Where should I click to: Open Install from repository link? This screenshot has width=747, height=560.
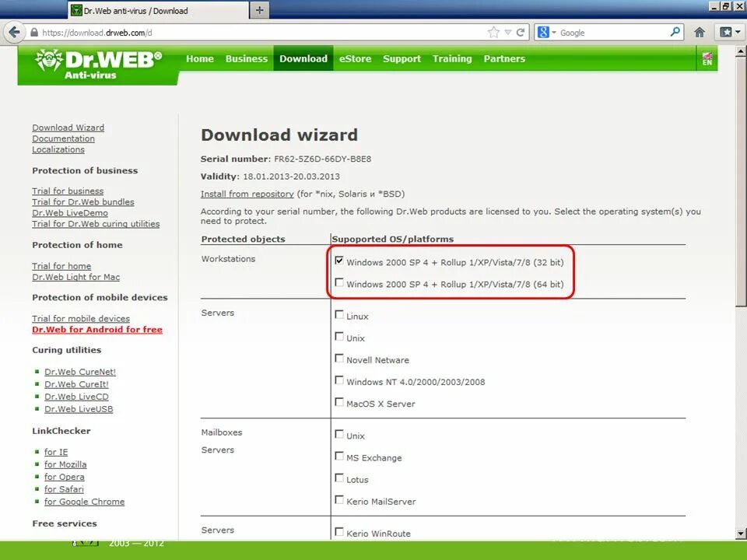click(x=247, y=194)
